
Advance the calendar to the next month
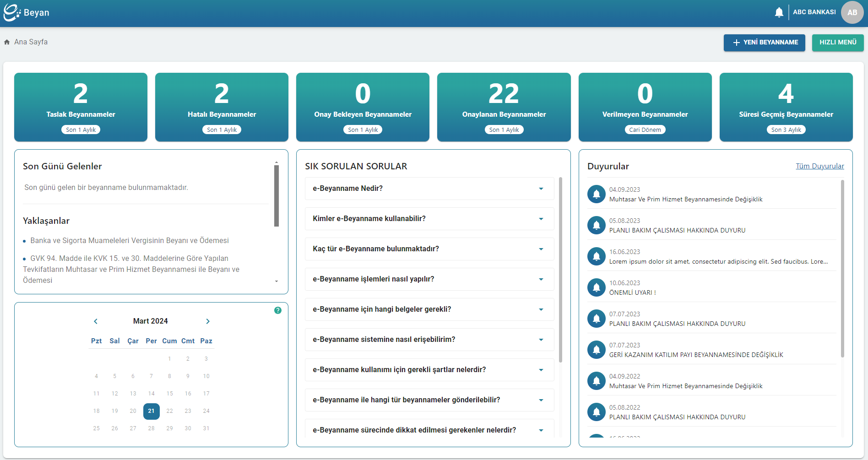click(208, 321)
